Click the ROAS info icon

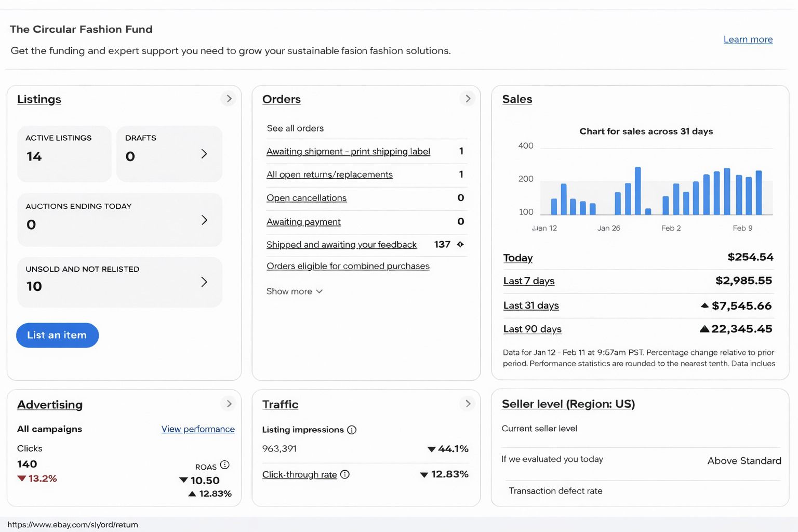tap(224, 465)
